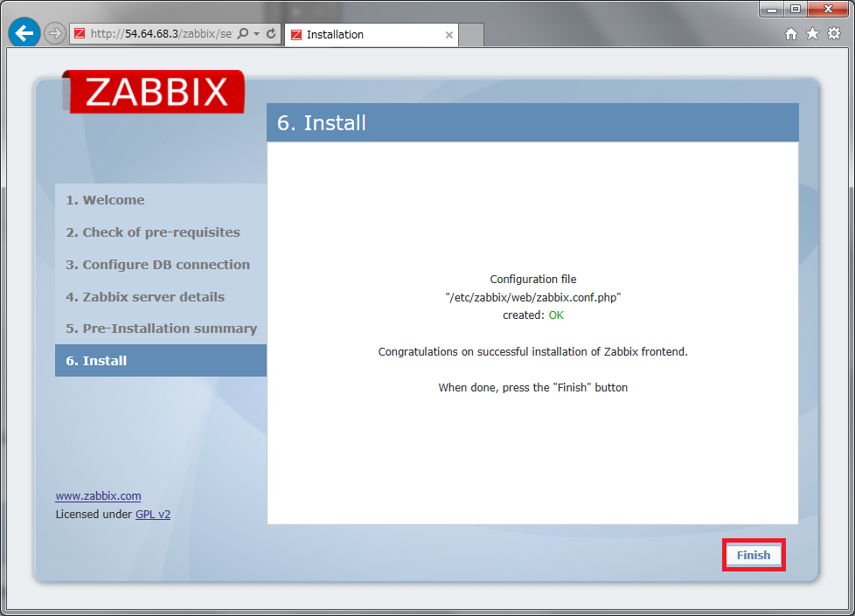Maximize the browser window
This screenshot has height=616, width=855.
[796, 9]
